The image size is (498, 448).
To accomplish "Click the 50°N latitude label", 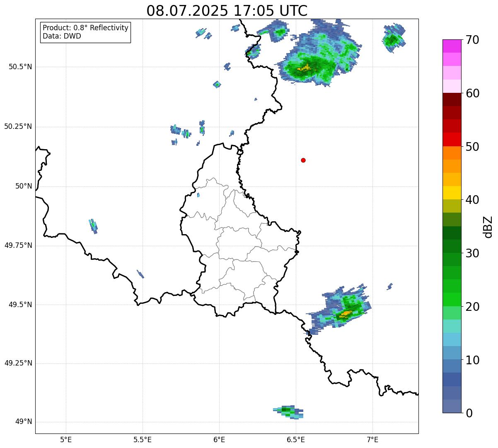I will tap(24, 186).
